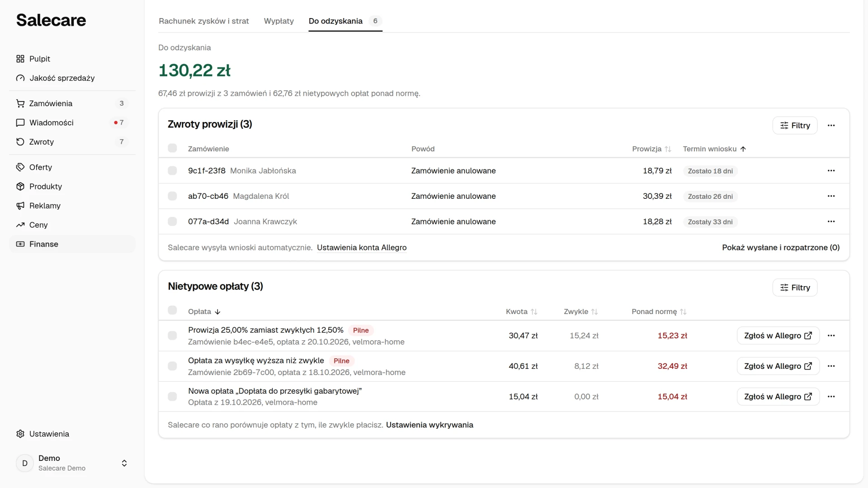Image resolution: width=868 pixels, height=488 pixels.
Task: Click Zgłoś w Allegro for the 32,49 zł fee
Action: pos(778,366)
